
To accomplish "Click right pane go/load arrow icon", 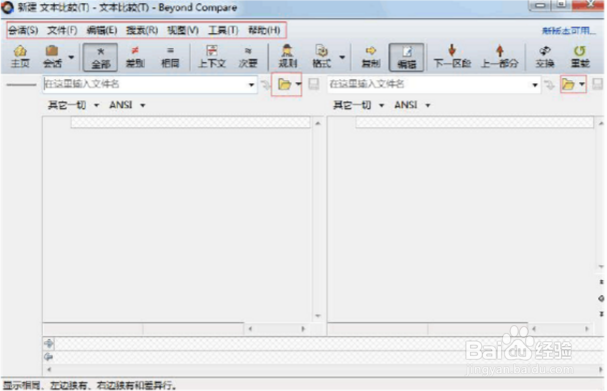I will coord(549,84).
